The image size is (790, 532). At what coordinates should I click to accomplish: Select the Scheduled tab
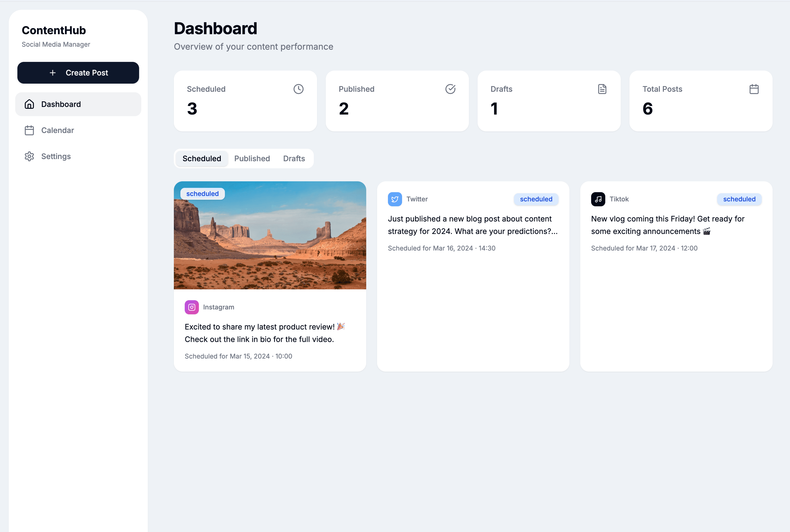pyautogui.click(x=202, y=159)
